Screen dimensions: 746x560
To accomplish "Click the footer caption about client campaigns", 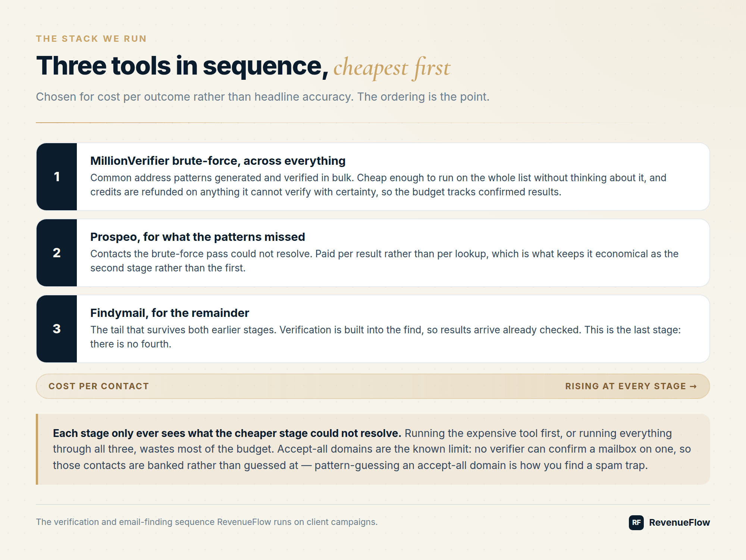I will coord(207,522).
